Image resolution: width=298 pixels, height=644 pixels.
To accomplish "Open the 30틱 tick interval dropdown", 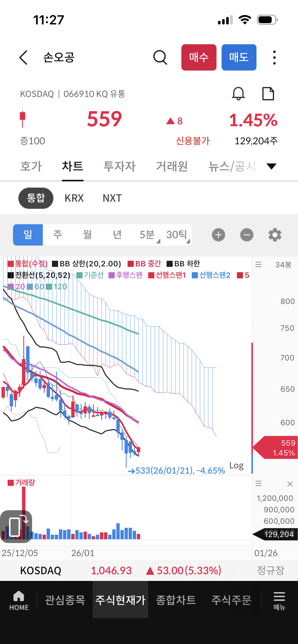I will coord(178,235).
